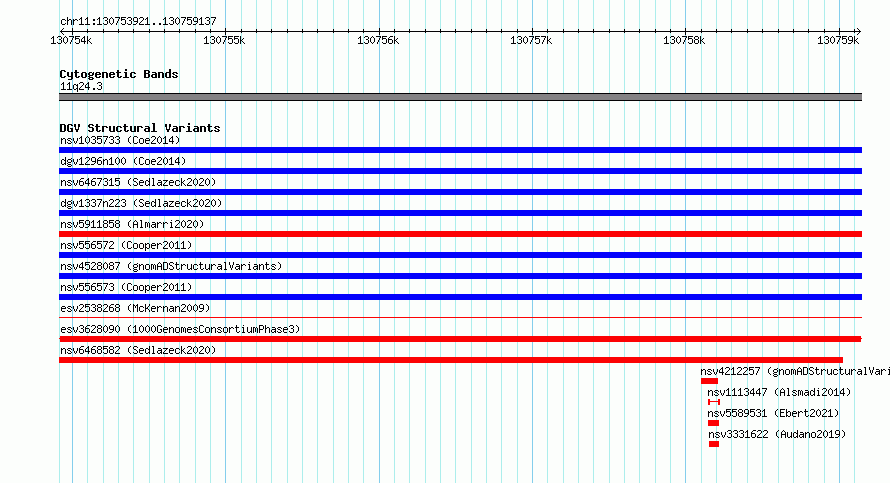Open nsv5911858 (Almarri2020) label
The height and width of the screenshot is (483, 890).
[x=132, y=224]
